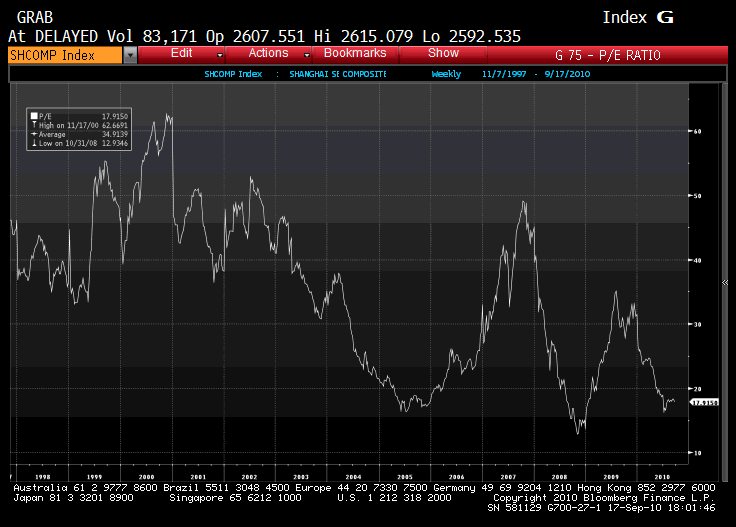The height and width of the screenshot is (527, 736).
Task: Click the collapse arrows on right edge
Action: click(725, 283)
